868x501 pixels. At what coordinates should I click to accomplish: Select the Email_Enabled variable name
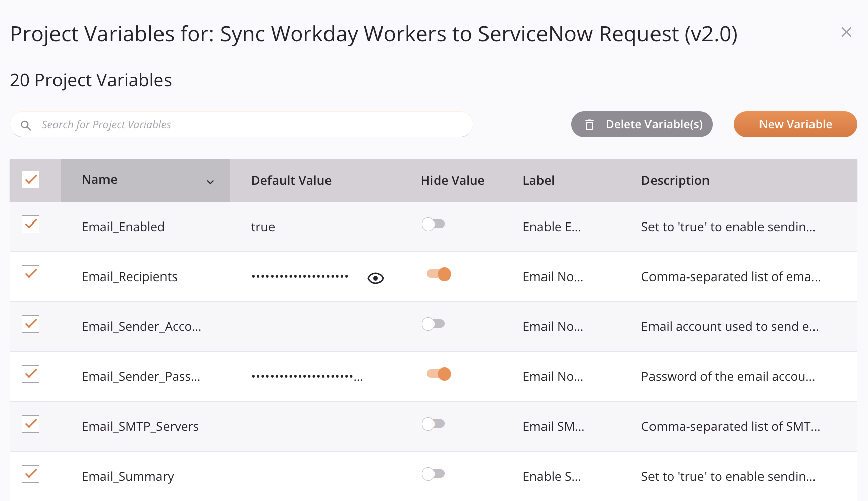[123, 227]
